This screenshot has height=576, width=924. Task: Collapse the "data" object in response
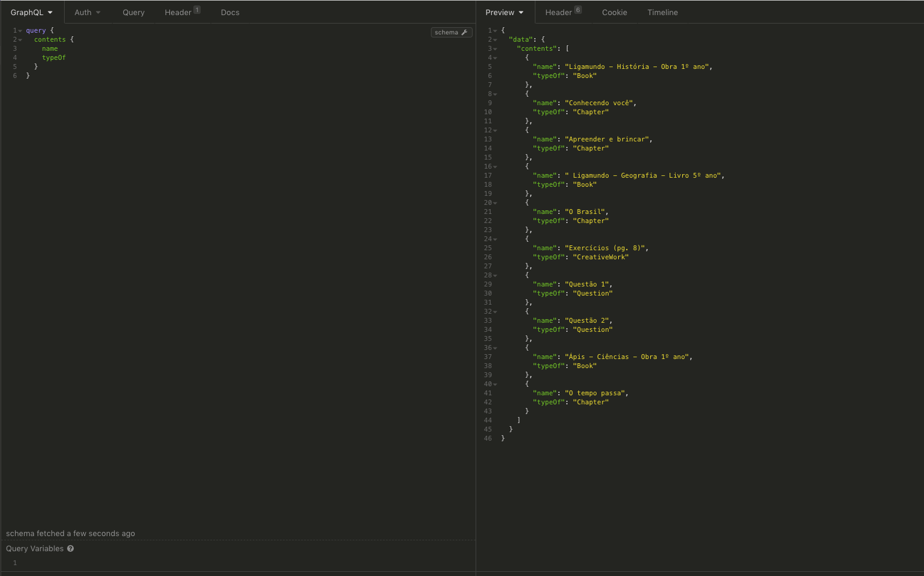pos(495,40)
